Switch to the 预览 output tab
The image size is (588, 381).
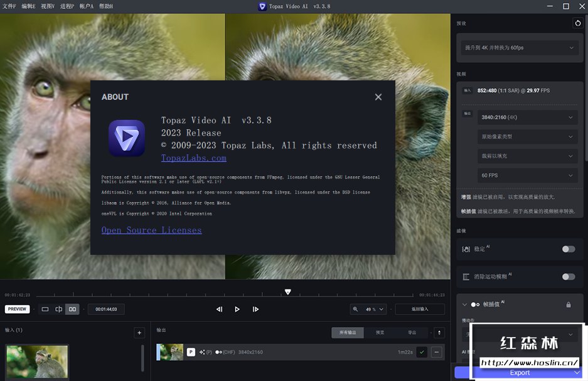tap(380, 333)
